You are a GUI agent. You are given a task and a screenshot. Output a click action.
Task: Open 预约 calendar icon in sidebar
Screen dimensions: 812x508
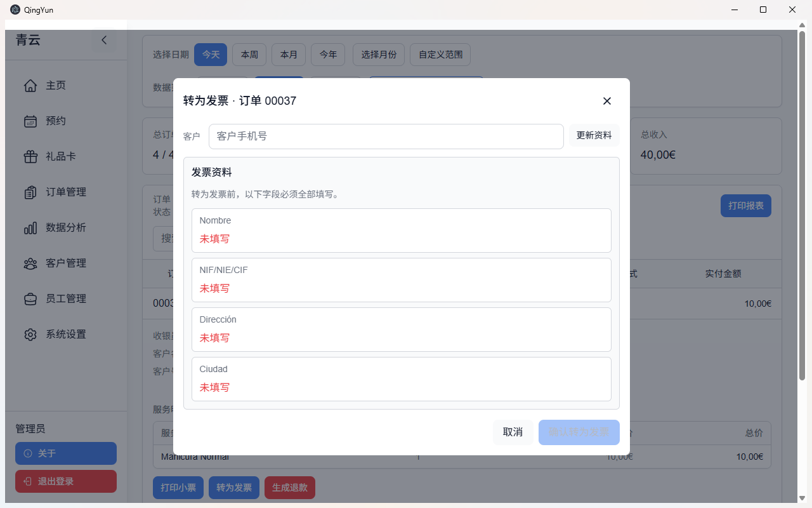(30, 121)
